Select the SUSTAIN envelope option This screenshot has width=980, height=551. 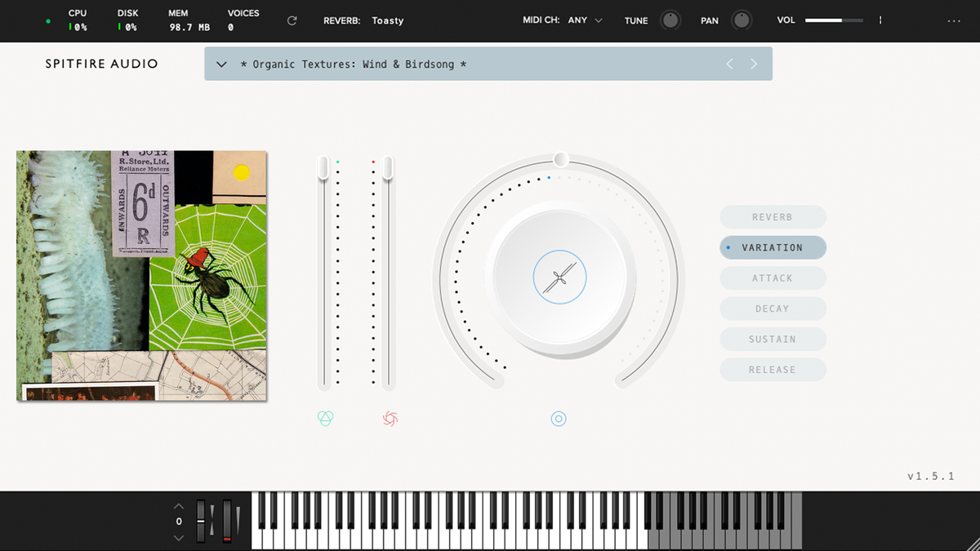[773, 339]
